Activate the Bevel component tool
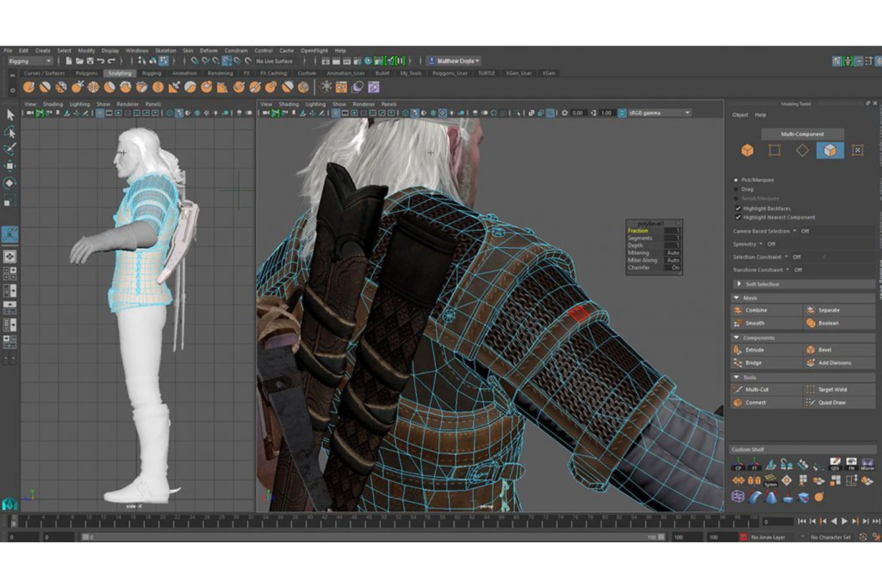This screenshot has height=588, width=882. (x=839, y=350)
